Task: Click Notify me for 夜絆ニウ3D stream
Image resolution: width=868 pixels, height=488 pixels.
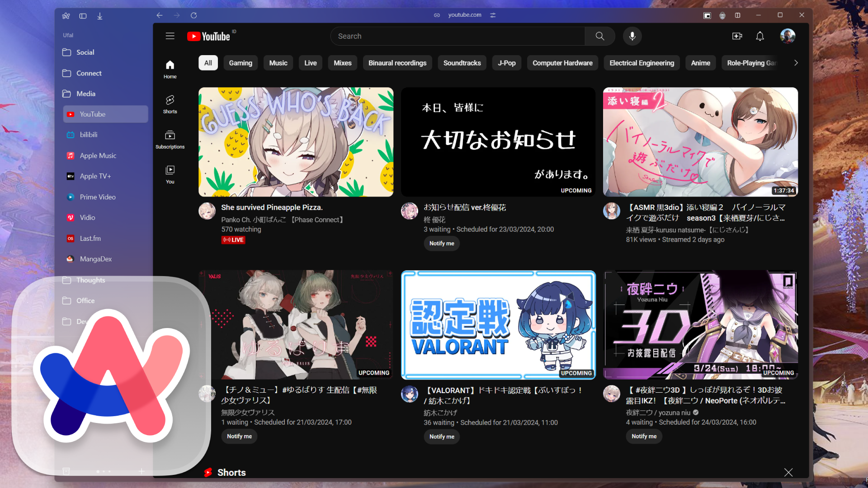Action: tap(644, 436)
